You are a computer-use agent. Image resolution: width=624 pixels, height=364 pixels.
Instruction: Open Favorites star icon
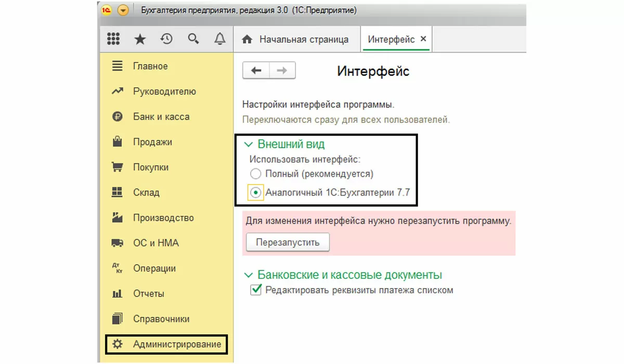point(139,39)
